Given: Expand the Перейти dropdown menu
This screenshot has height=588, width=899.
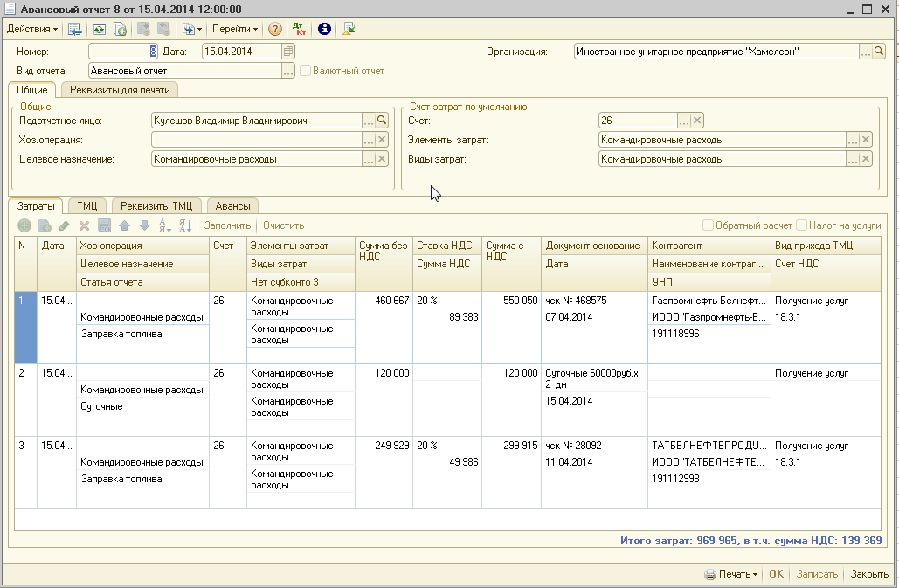Looking at the screenshot, I should tap(235, 29).
